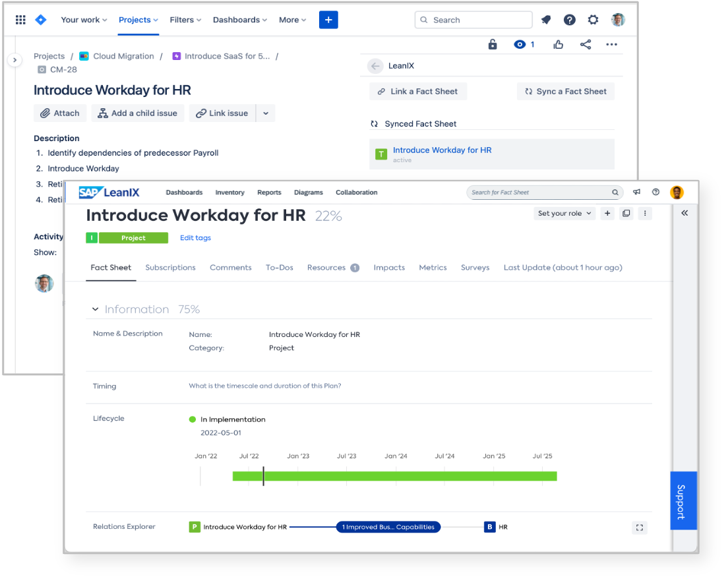This screenshot has height=583, width=728.
Task: Click the CM-28 issue type icon
Action: pos(42,70)
